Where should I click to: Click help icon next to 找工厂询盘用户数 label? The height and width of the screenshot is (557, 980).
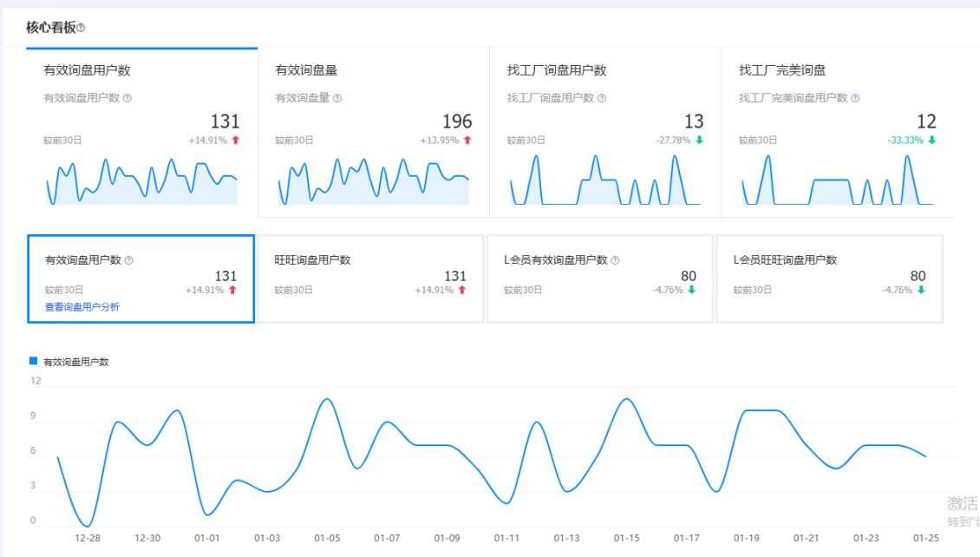click(x=602, y=98)
